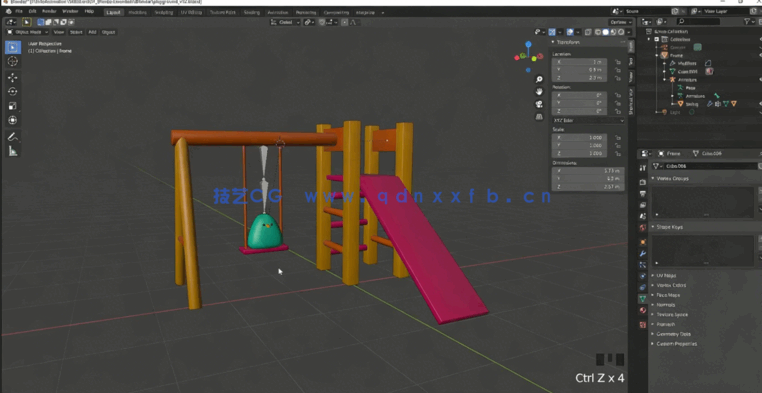The width and height of the screenshot is (762, 393).
Task: Toggle lock on Rotation Z
Action: pos(618,111)
